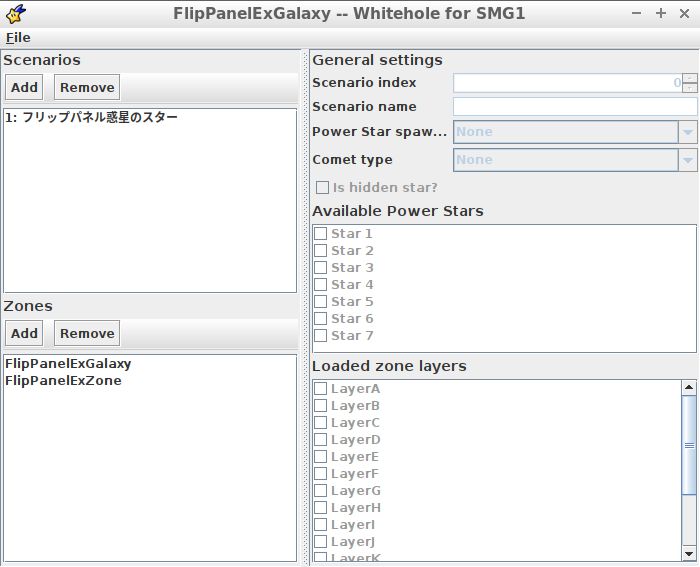The width and height of the screenshot is (700, 567).
Task: Click the zone layers scrollbar up arrow
Action: pyautogui.click(x=689, y=387)
